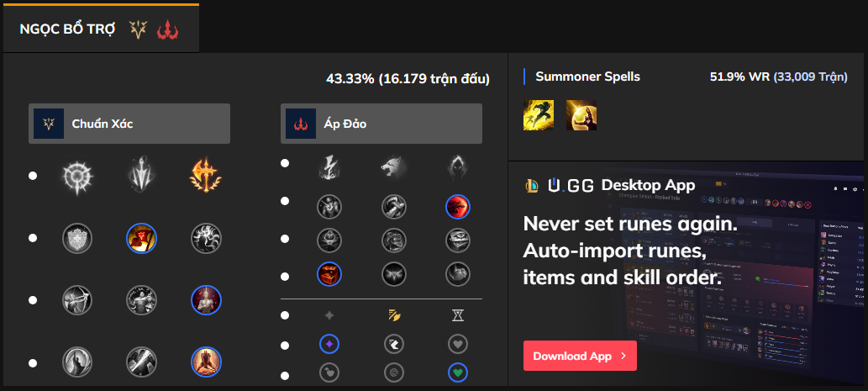Click the Electrocute lightning keystone
The height and width of the screenshot is (391, 868).
(x=329, y=166)
